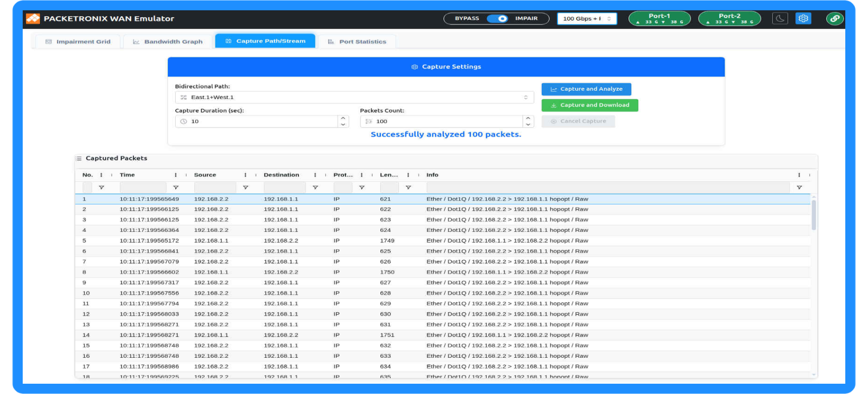The width and height of the screenshot is (868, 394).
Task: Click the Destination filter text box
Action: tap(285, 188)
